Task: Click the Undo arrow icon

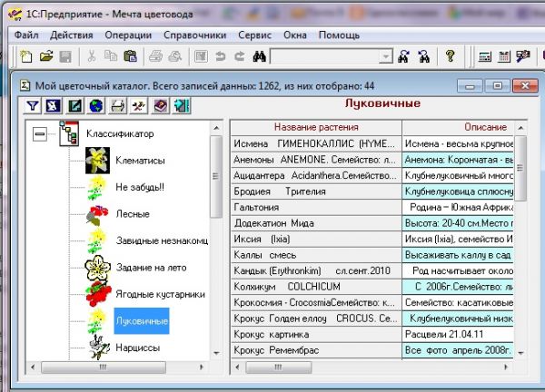Action: tap(220, 56)
